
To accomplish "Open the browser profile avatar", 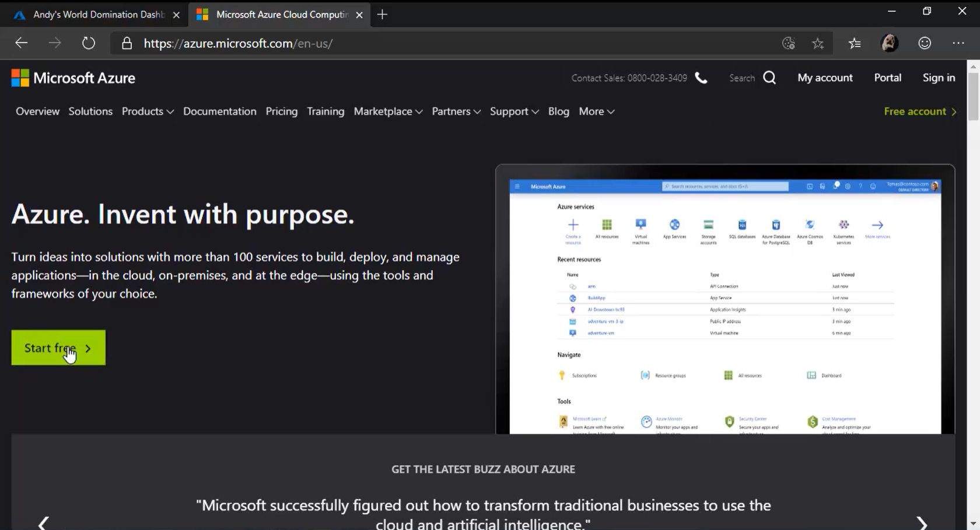I will click(890, 43).
